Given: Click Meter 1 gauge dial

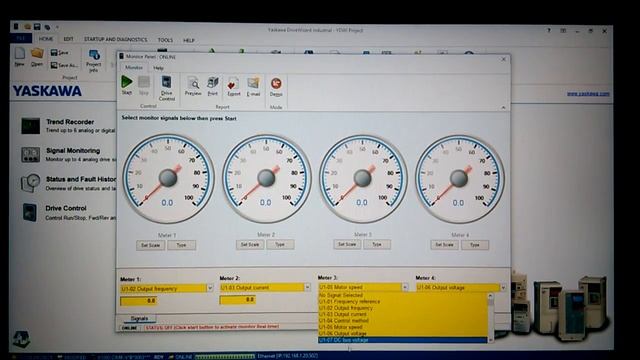Looking at the screenshot, I should 168,179.
